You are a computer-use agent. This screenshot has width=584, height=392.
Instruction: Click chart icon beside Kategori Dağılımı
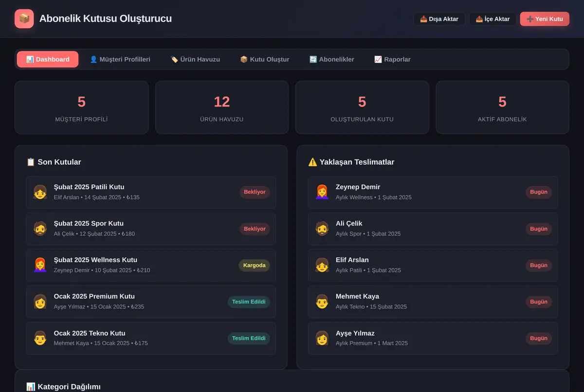31,387
